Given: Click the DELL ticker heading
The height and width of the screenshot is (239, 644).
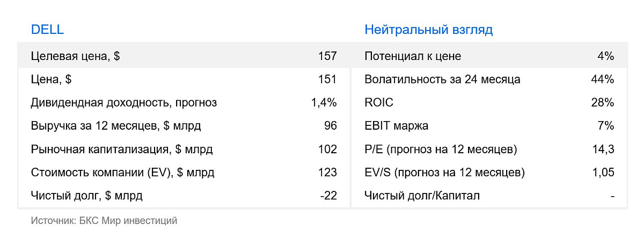Looking at the screenshot, I should [x=47, y=30].
